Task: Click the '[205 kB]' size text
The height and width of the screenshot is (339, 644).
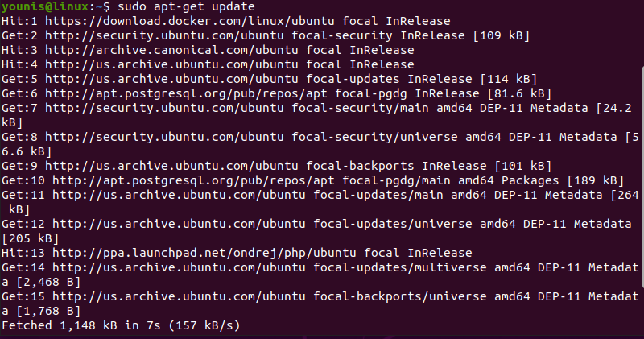Action: tap(33, 238)
